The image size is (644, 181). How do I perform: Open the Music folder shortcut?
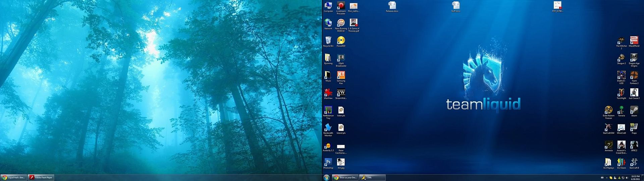pyautogui.click(x=328, y=77)
